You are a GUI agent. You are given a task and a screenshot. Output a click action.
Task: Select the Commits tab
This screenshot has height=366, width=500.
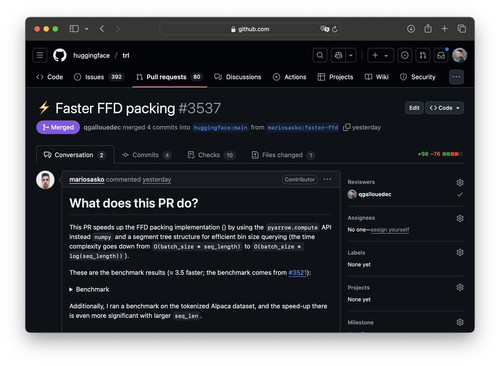[x=146, y=155]
